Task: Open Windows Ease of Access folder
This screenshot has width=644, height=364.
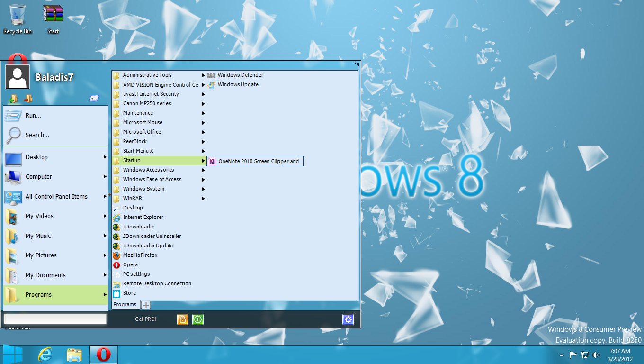Action: click(x=159, y=179)
